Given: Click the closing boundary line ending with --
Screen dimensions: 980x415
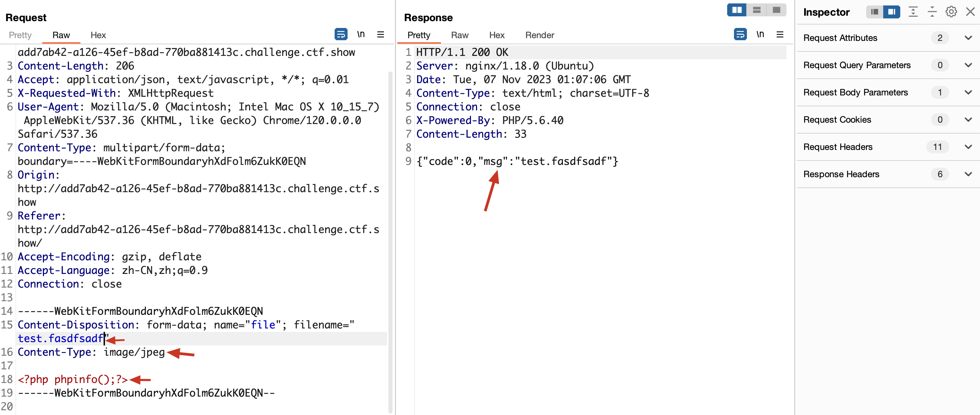Looking at the screenshot, I should 146,393.
